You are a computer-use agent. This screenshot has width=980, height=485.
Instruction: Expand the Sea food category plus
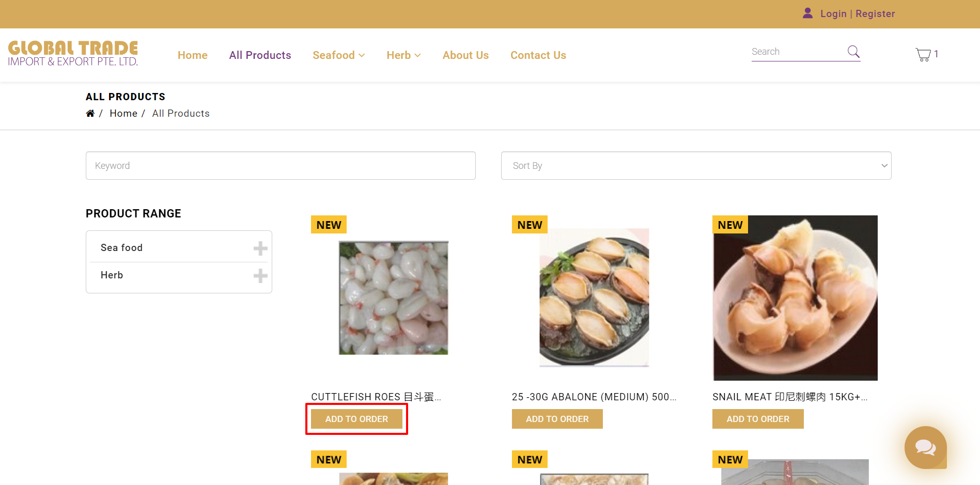coord(260,248)
